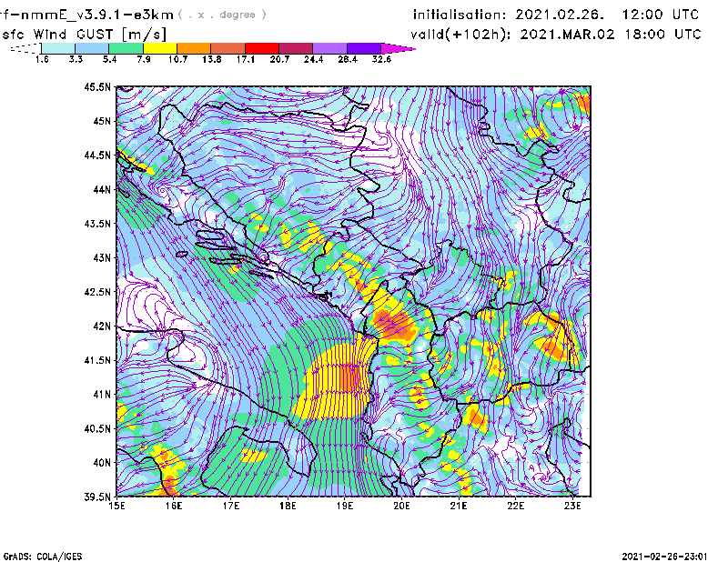Viewport: 728px width, 562px height.
Task: Click the '18:00 UTC' valid time
Action: tap(662, 35)
